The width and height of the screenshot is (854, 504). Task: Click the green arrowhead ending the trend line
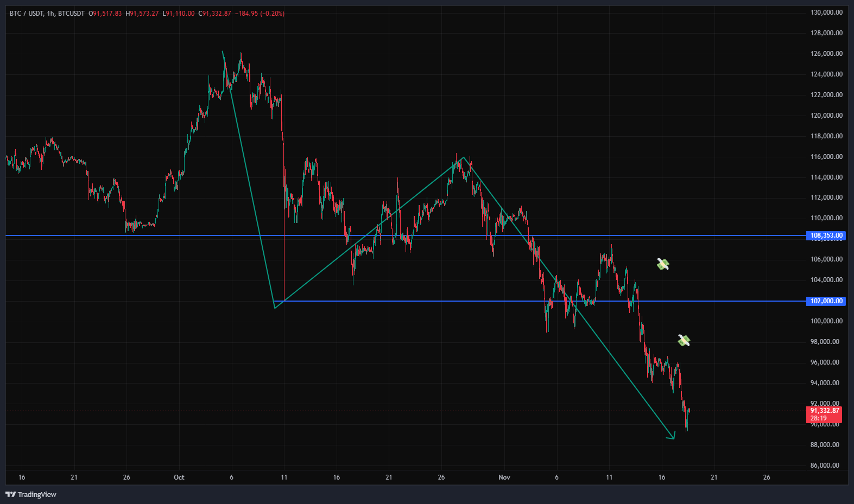[x=672, y=436]
